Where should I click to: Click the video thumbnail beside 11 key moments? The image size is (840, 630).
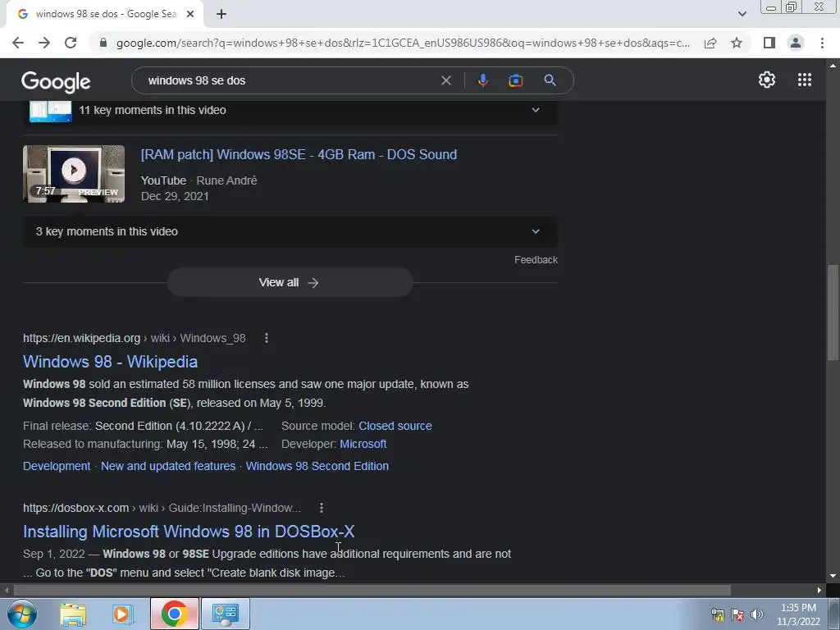[51, 111]
